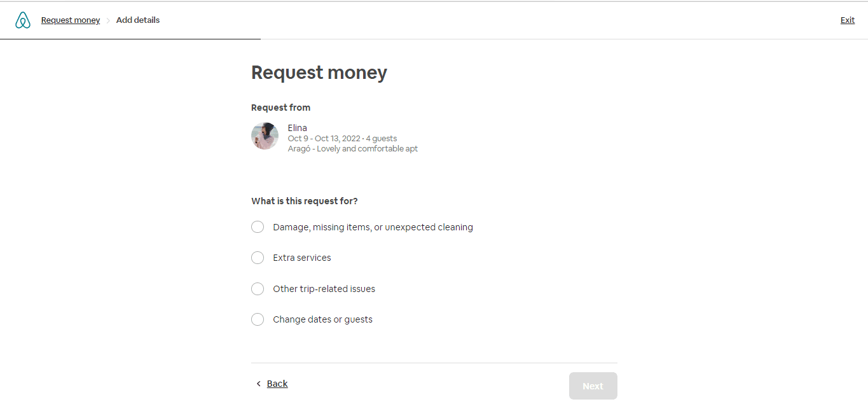The height and width of the screenshot is (418, 868).
Task: Click the Airbnb logo icon
Action: point(23,20)
